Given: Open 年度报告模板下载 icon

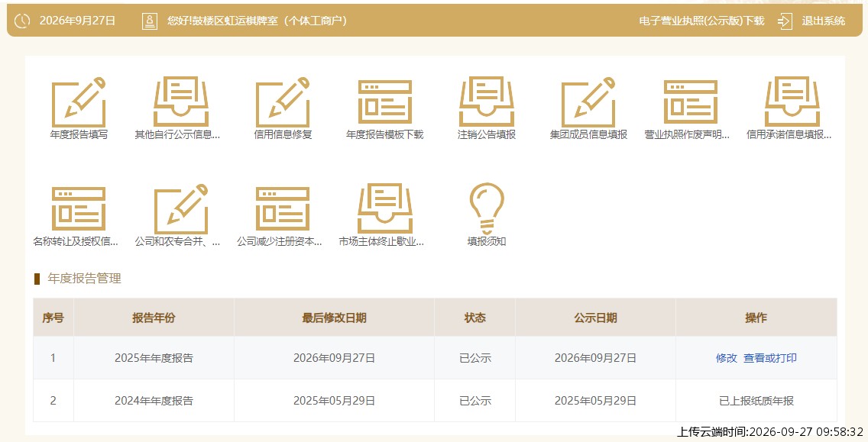Looking at the screenshot, I should [x=385, y=102].
